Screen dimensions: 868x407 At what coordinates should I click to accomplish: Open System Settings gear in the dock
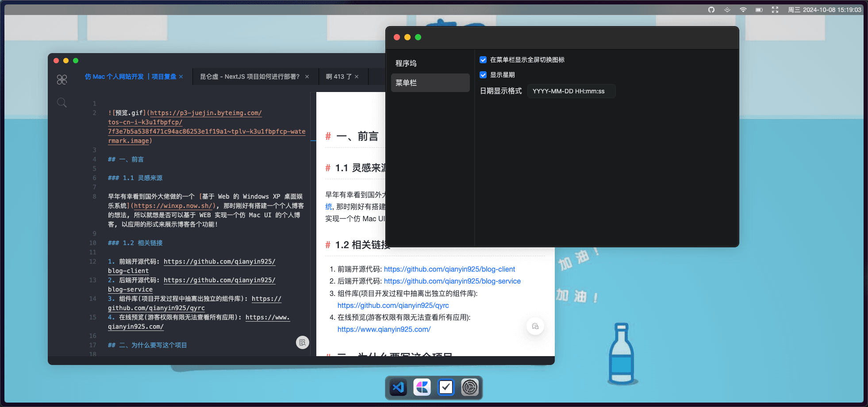(x=470, y=388)
